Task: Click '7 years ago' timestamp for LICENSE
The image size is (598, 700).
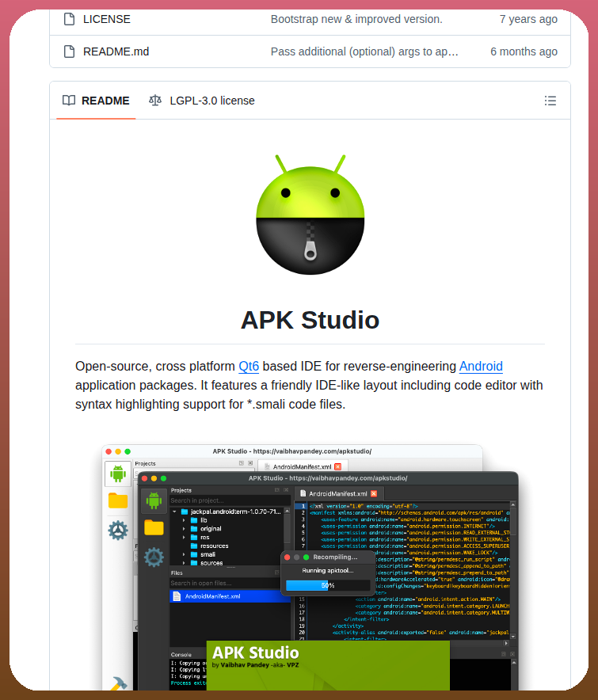Action: (528, 19)
